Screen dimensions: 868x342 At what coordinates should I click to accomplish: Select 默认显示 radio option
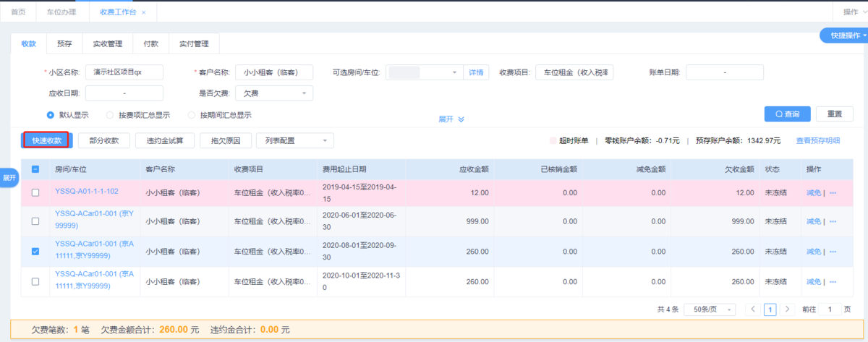51,115
